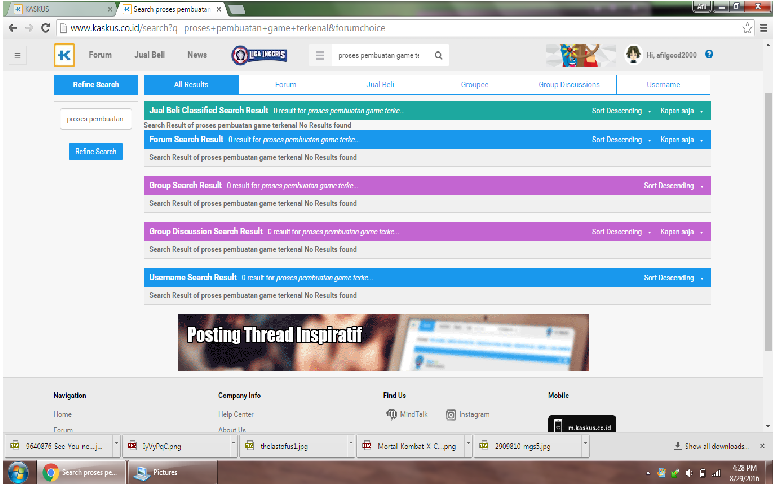Click the blue help question mark icon
The width and height of the screenshot is (776, 484).
(709, 54)
